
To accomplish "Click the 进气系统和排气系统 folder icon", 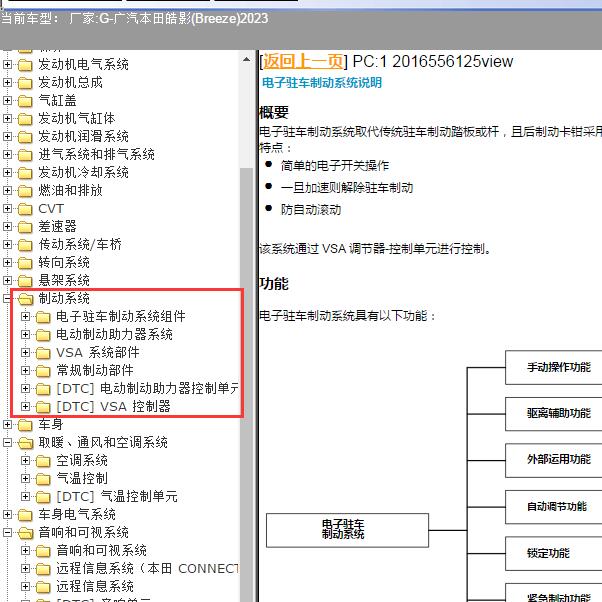I will click(25, 155).
